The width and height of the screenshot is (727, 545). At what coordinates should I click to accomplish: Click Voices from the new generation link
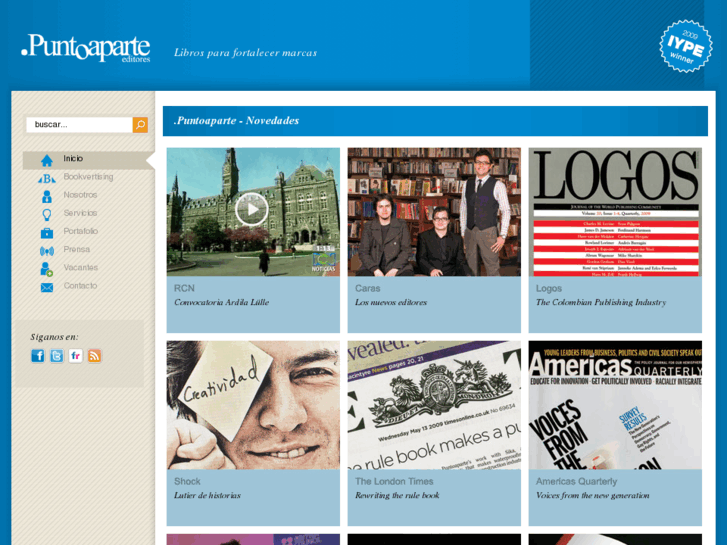[x=593, y=495]
